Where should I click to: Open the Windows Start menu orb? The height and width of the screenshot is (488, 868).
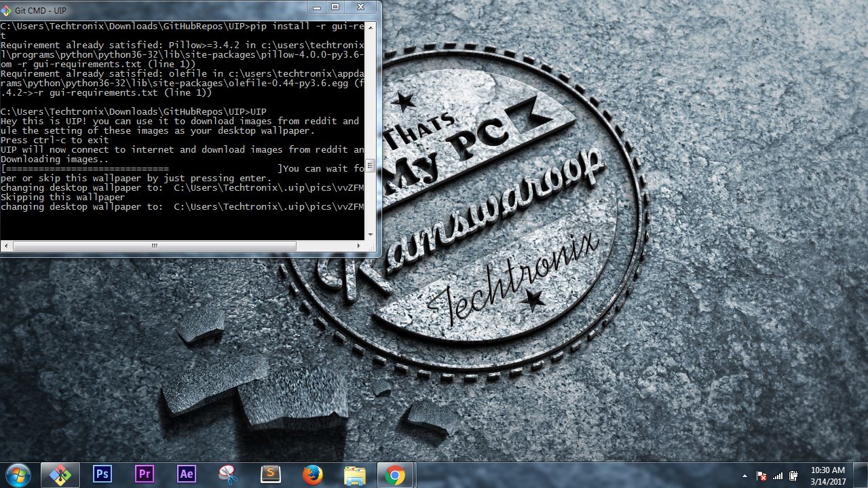pos(18,474)
